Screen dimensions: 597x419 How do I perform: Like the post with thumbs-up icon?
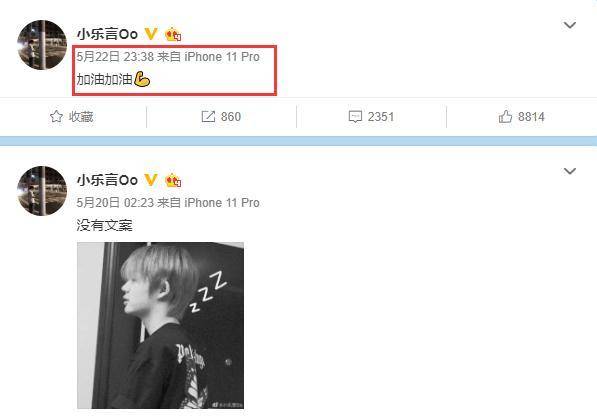pyautogui.click(x=505, y=117)
